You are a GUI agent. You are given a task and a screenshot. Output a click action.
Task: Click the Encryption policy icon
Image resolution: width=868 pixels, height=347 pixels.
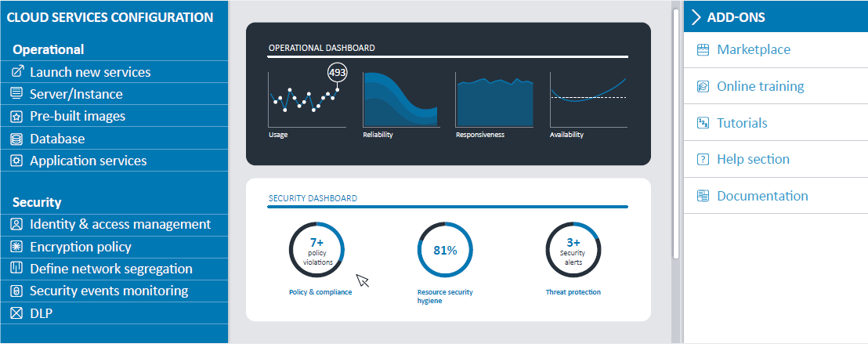click(x=16, y=247)
